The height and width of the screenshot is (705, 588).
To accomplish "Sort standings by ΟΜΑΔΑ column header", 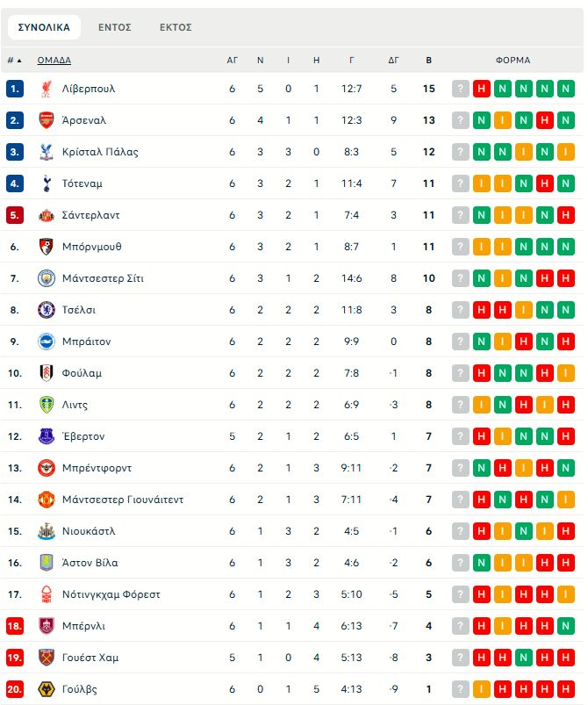I will [x=54, y=61].
